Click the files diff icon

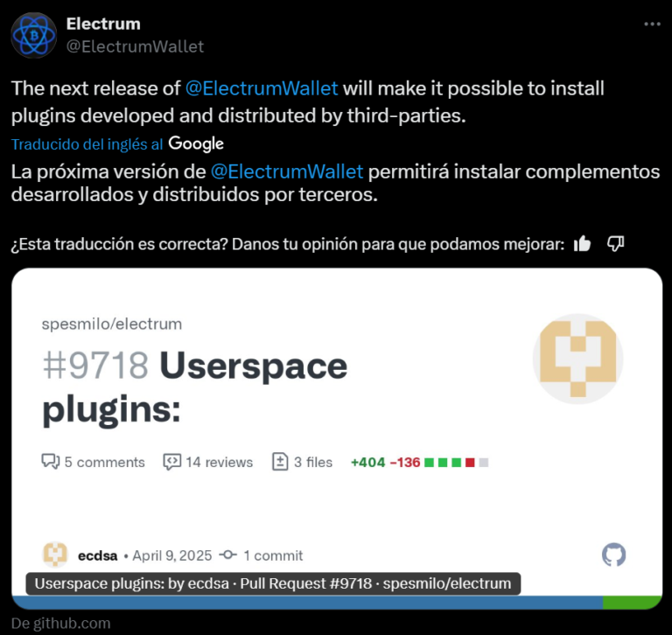point(280,462)
